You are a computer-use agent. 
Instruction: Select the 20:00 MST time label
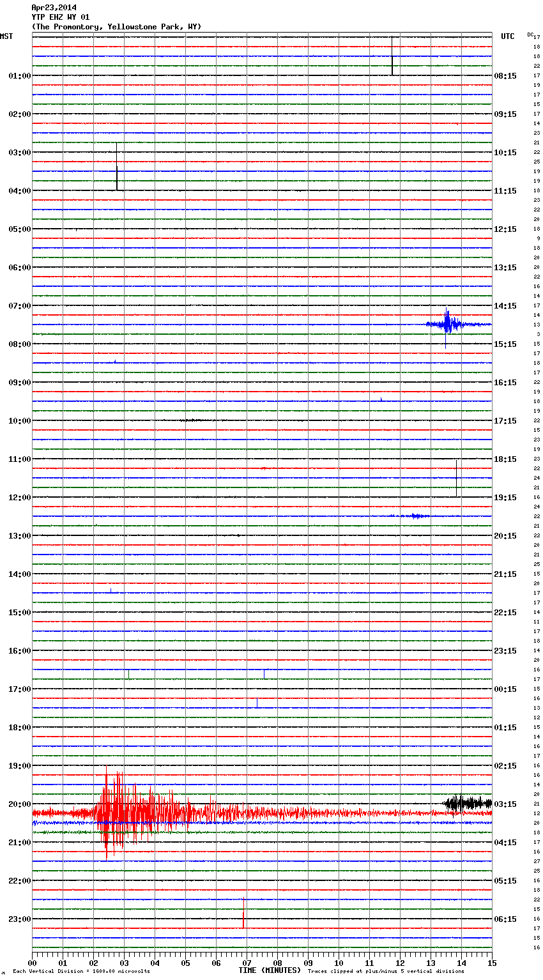[20, 804]
